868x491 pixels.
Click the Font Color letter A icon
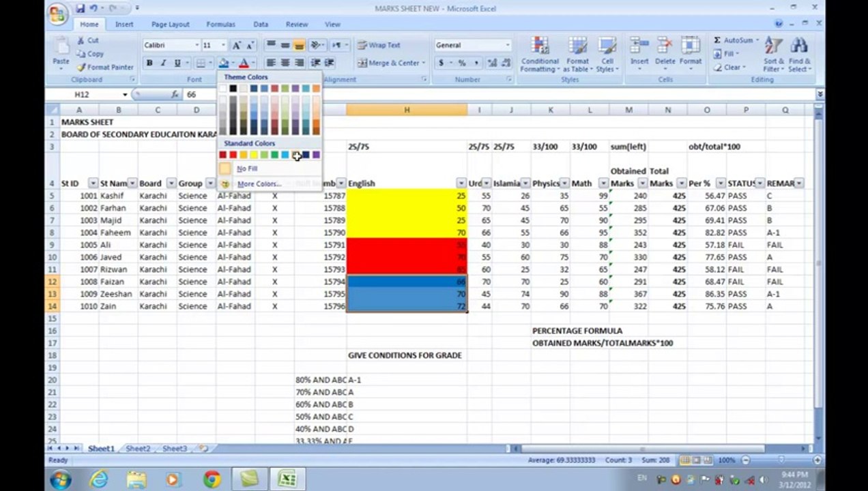click(244, 63)
